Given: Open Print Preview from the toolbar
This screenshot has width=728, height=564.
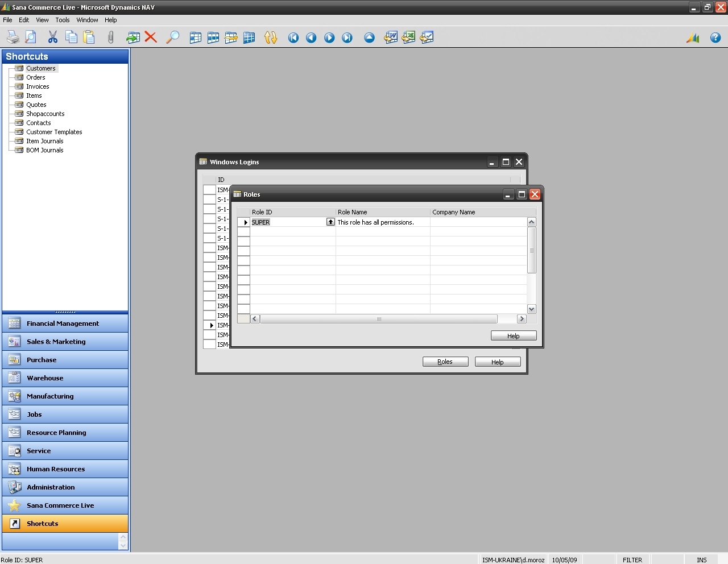Looking at the screenshot, I should [31, 38].
